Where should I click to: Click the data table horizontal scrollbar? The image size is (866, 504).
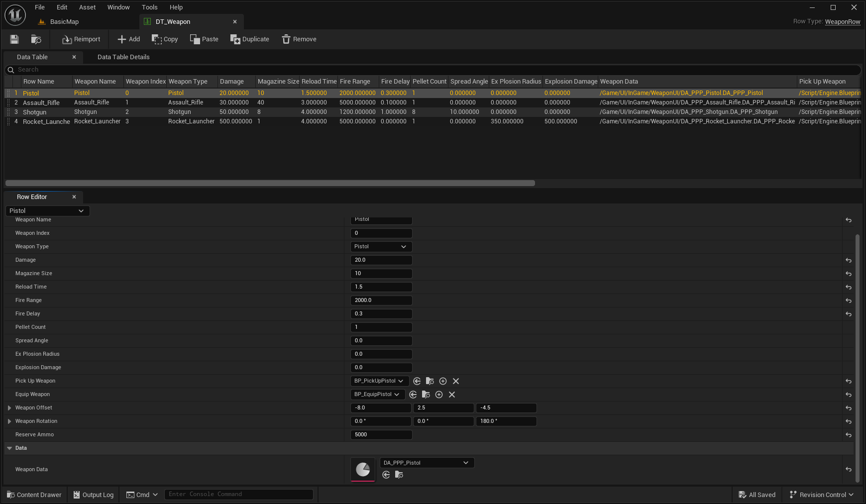click(x=270, y=183)
